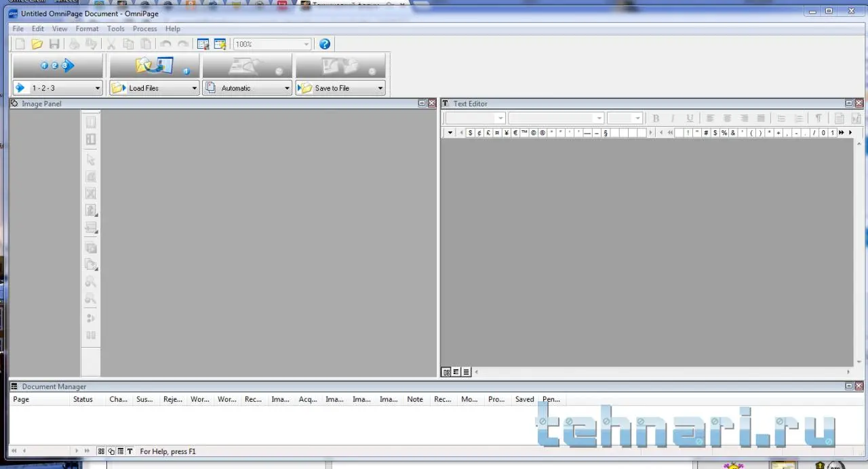Click the Undo arrow icon
This screenshot has height=469, width=868.
click(x=165, y=44)
